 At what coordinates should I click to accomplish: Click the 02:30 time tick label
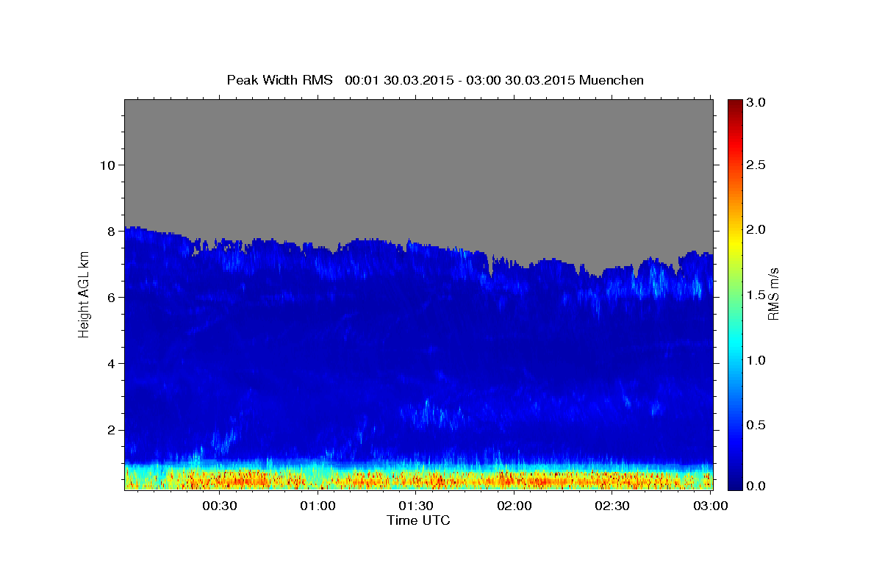pyautogui.click(x=612, y=506)
